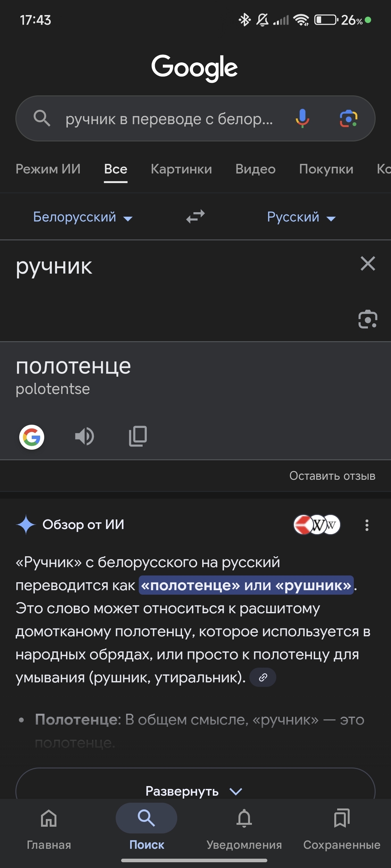Swap translation languages with arrows icon
This screenshot has width=391, height=868.
click(x=195, y=217)
